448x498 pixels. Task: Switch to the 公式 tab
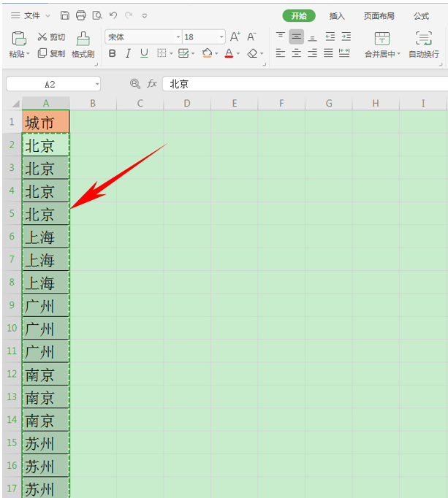(421, 16)
